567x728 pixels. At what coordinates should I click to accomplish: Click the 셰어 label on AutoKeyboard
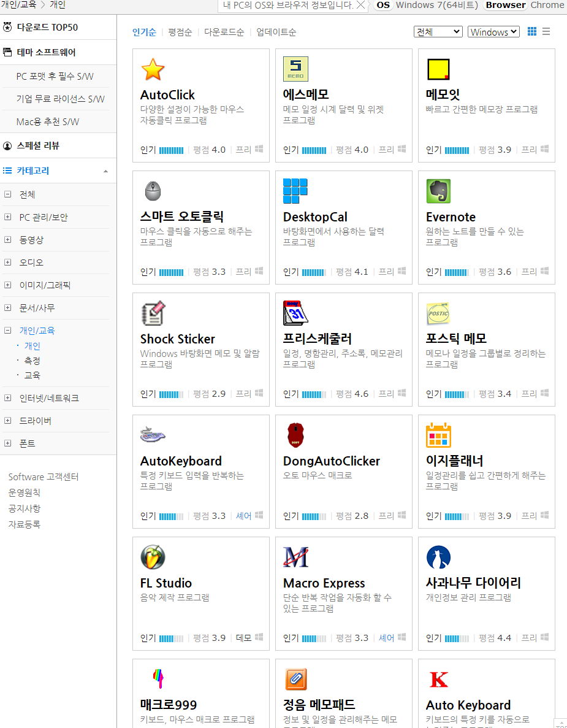point(243,516)
